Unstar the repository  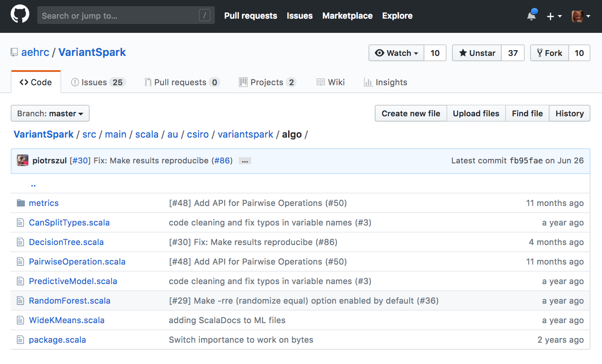point(477,53)
